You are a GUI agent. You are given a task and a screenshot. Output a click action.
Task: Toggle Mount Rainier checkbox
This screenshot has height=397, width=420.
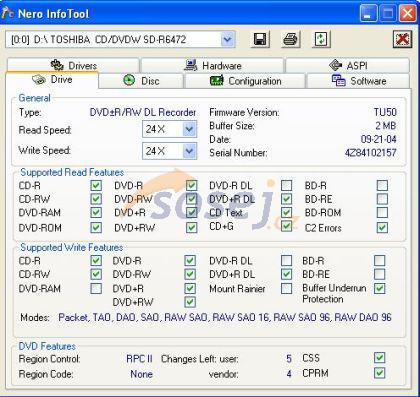pyautogui.click(x=286, y=288)
